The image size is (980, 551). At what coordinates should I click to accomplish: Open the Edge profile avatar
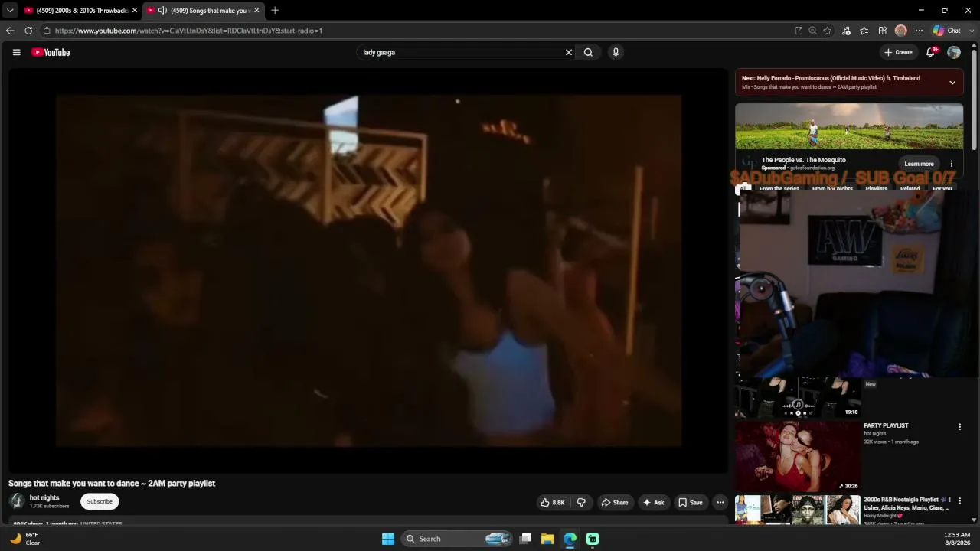(901, 31)
